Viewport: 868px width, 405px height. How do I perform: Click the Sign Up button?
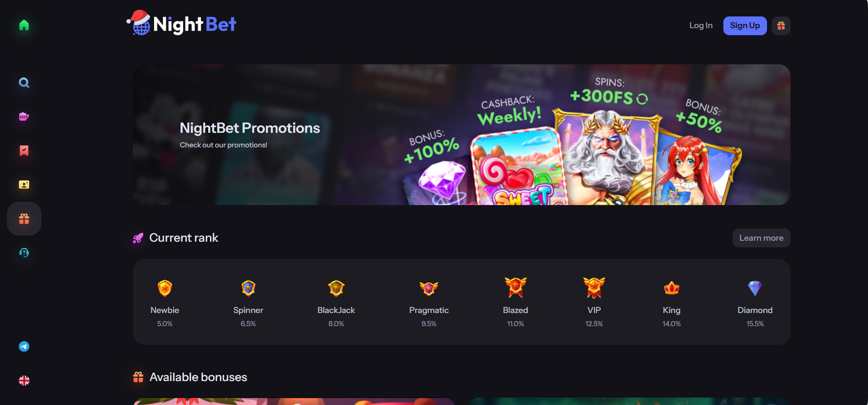(745, 26)
